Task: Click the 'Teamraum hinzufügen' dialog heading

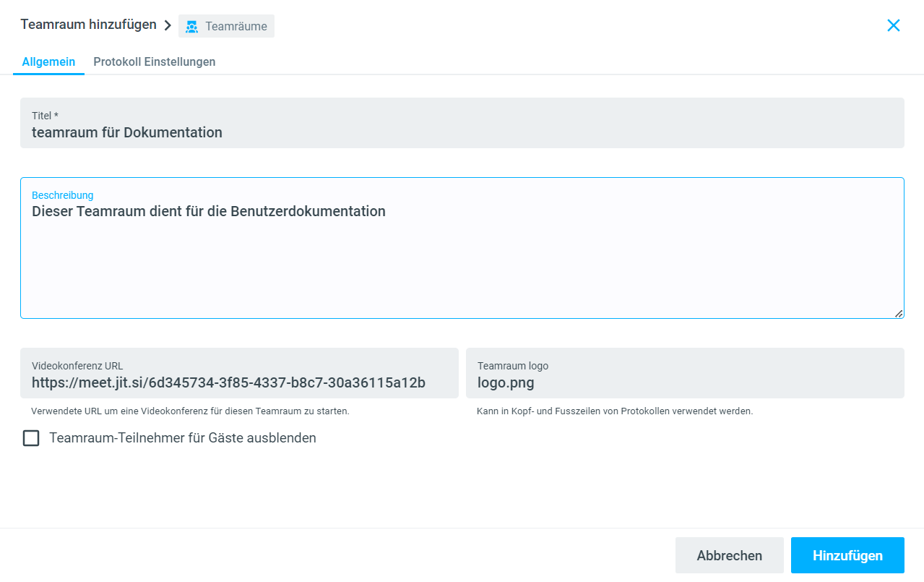Action: click(x=88, y=25)
